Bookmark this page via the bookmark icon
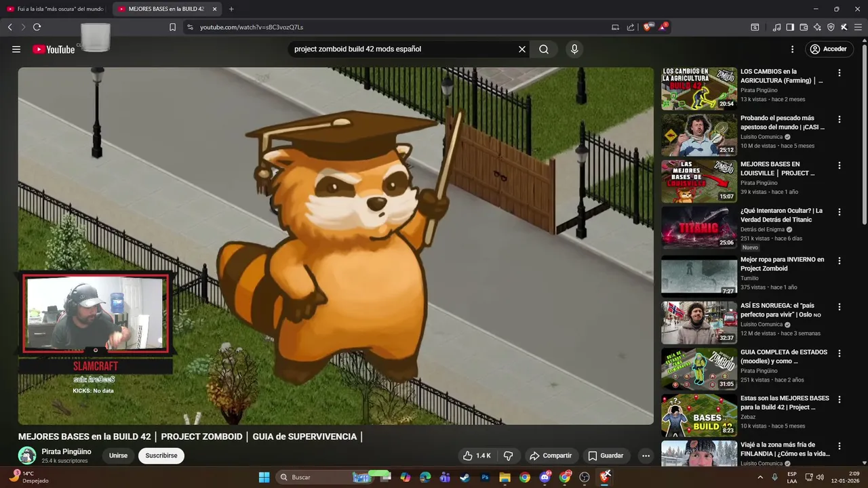Image resolution: width=868 pixels, height=488 pixels. coord(172,27)
